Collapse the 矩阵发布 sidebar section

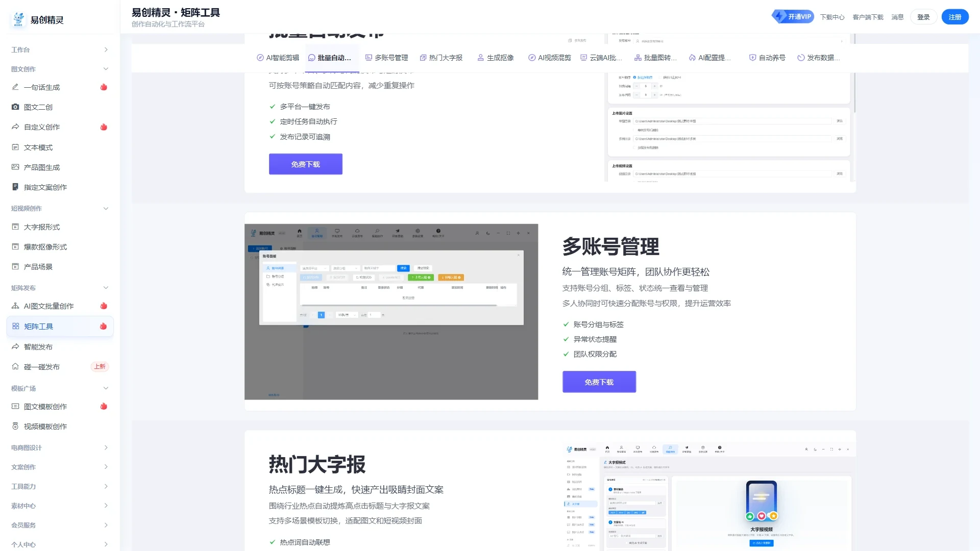pos(60,288)
